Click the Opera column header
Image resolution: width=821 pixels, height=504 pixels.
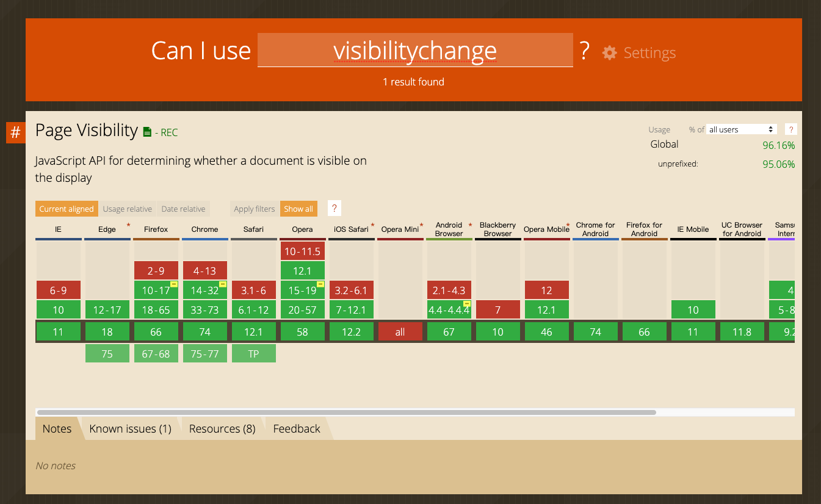[302, 229]
